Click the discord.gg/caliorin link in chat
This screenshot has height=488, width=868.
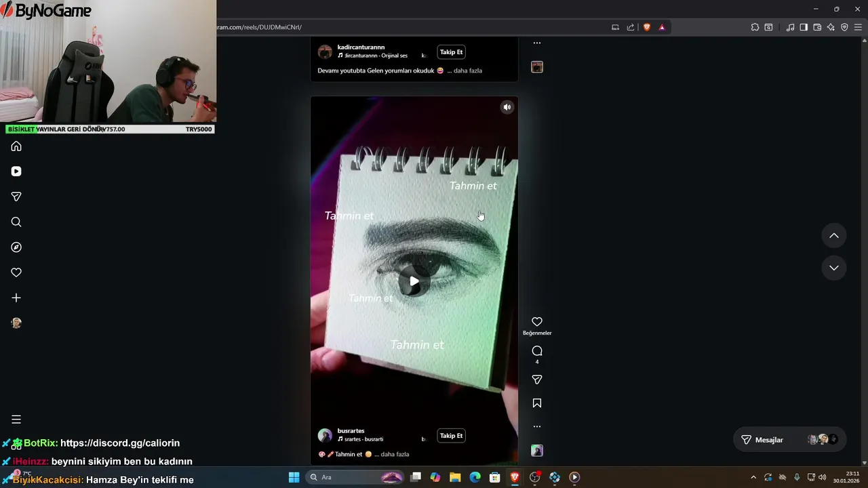[x=120, y=443]
